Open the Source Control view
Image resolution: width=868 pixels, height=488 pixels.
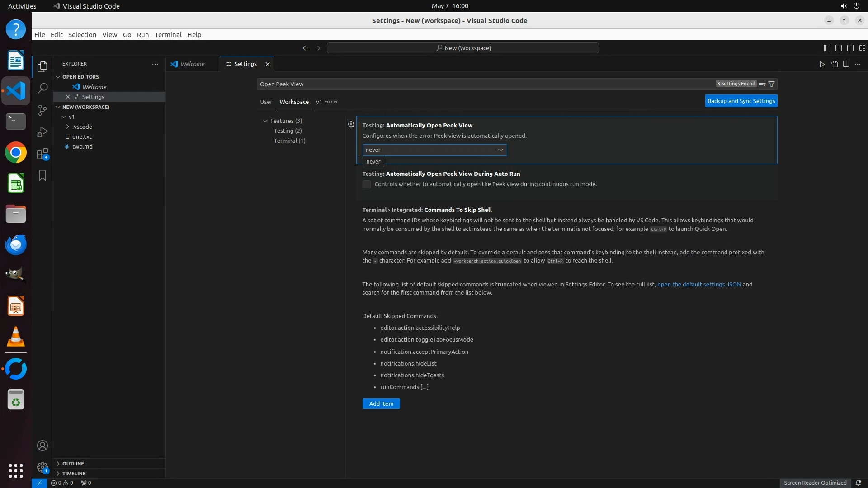point(42,110)
